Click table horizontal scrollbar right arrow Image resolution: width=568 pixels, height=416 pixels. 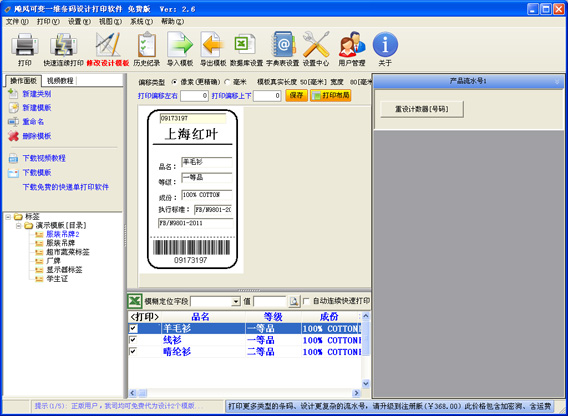click(356, 393)
